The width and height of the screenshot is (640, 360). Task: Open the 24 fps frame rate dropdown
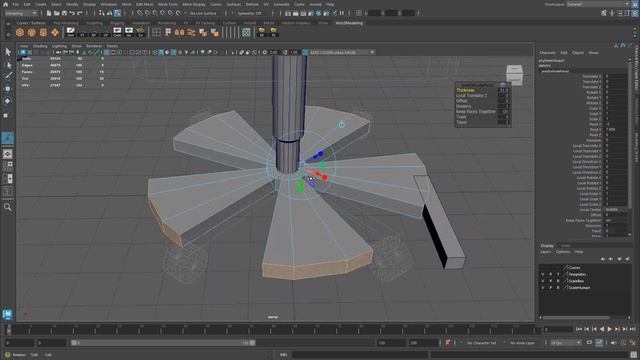[x=565, y=343]
